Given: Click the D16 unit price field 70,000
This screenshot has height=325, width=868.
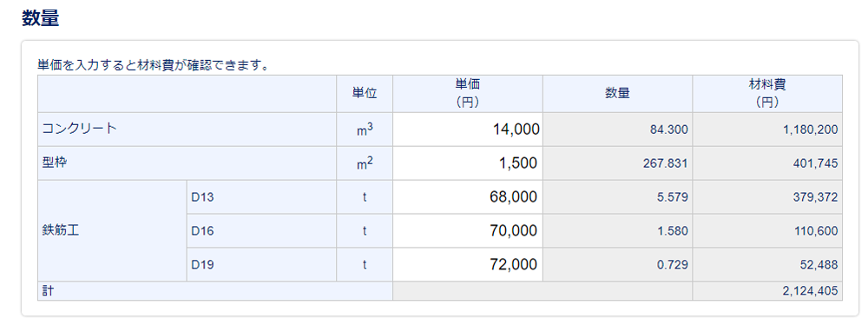Looking at the screenshot, I should [x=467, y=231].
